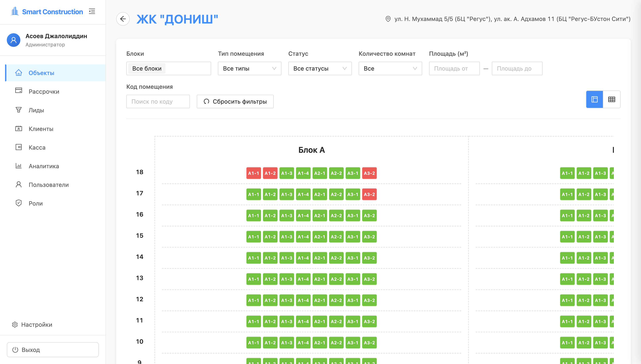Click the Касса wallet icon
Image resolution: width=641 pixels, height=364 pixels.
click(x=18, y=147)
